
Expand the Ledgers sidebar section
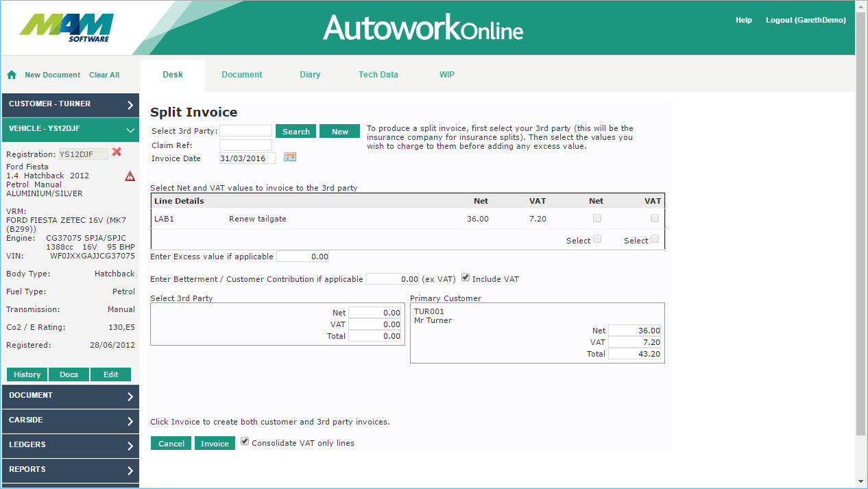(70, 445)
